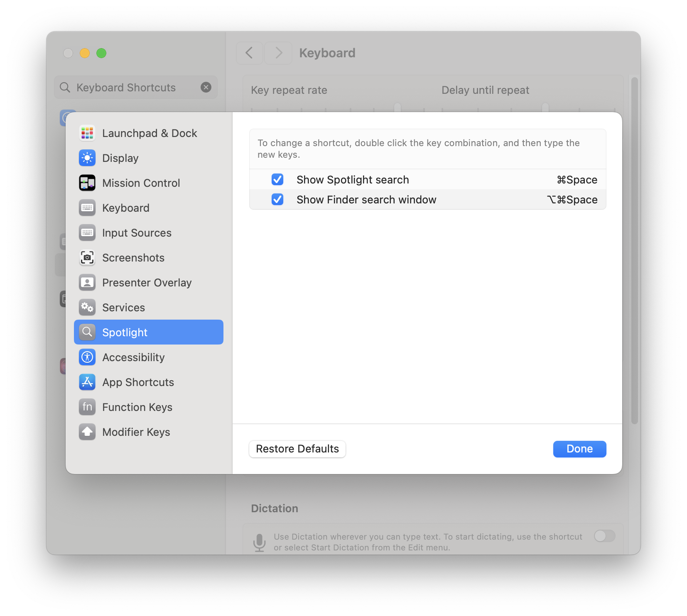Click the Accessibility icon

87,357
